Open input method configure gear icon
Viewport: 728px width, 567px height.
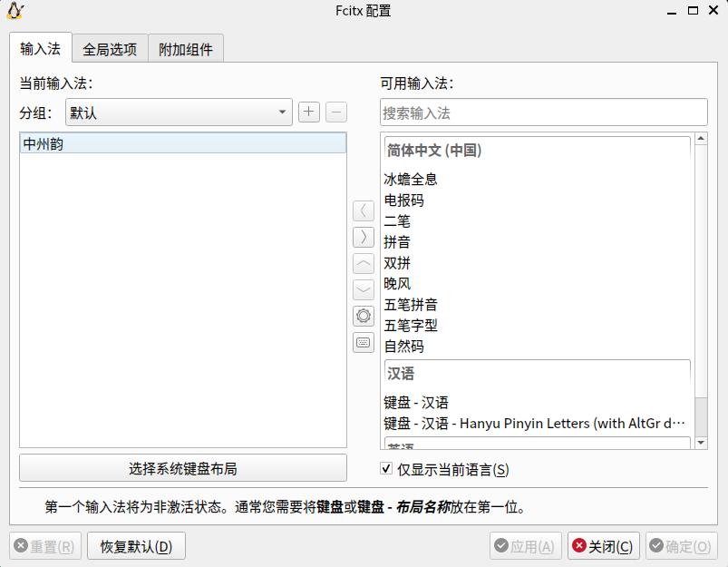coord(364,316)
